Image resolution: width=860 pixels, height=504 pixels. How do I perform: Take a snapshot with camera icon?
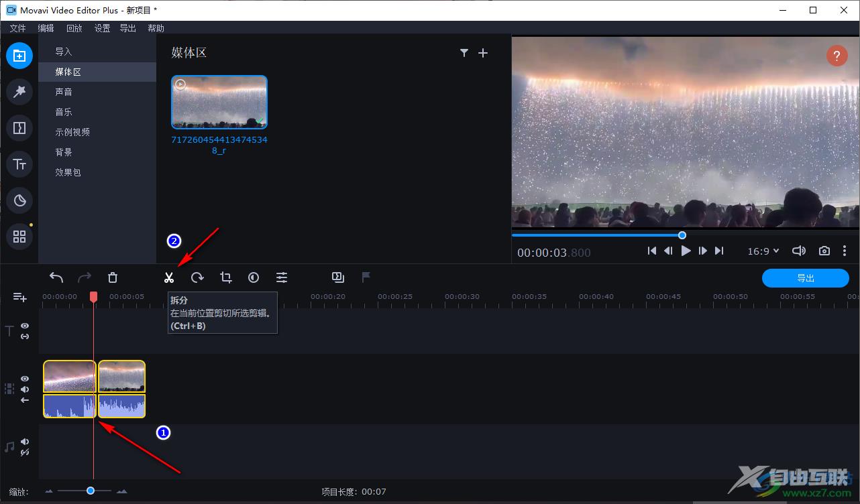click(x=824, y=251)
